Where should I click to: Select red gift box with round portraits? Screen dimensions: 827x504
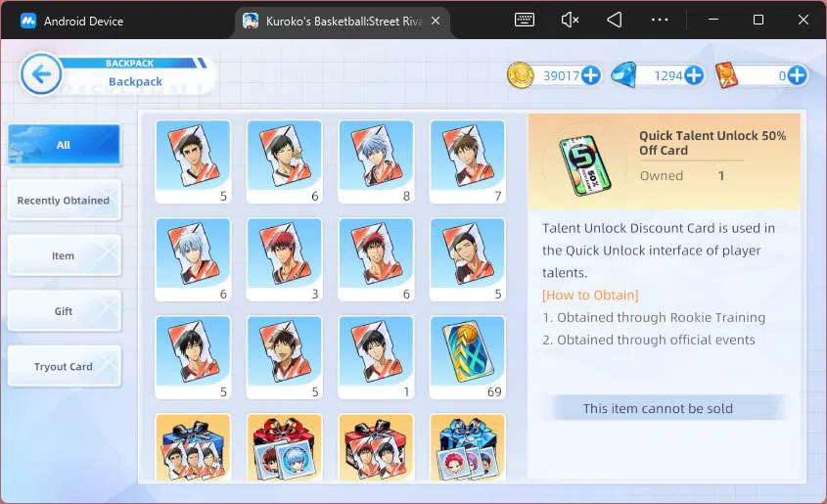284,447
